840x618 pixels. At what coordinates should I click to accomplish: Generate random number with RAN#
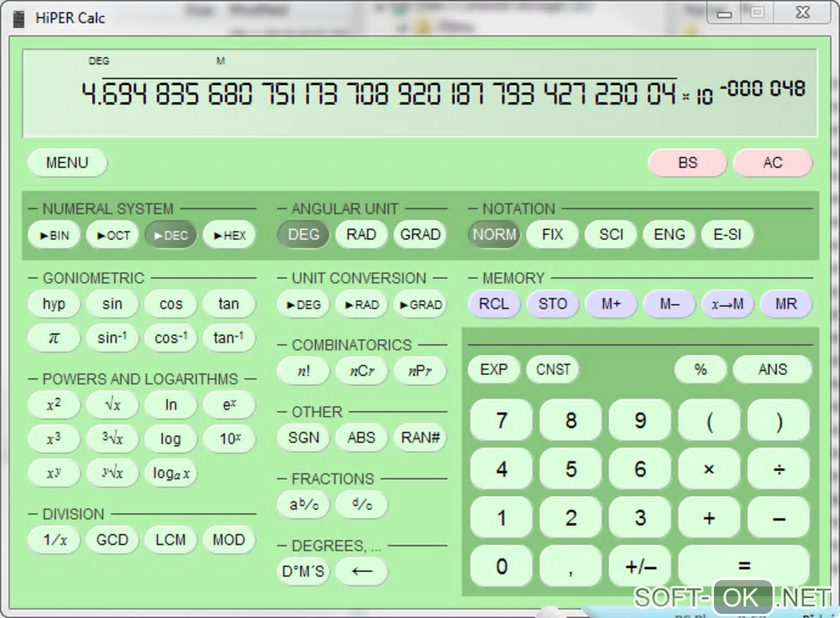pos(420,438)
